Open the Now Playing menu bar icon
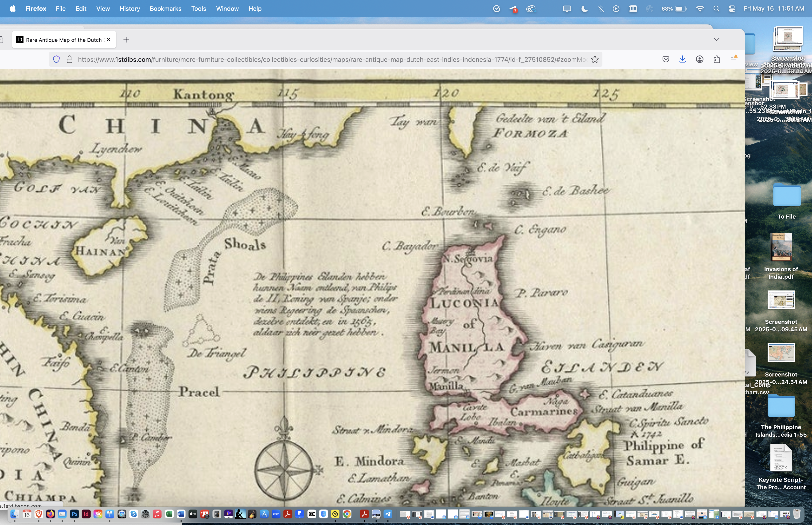This screenshot has height=525, width=812. 616,8
